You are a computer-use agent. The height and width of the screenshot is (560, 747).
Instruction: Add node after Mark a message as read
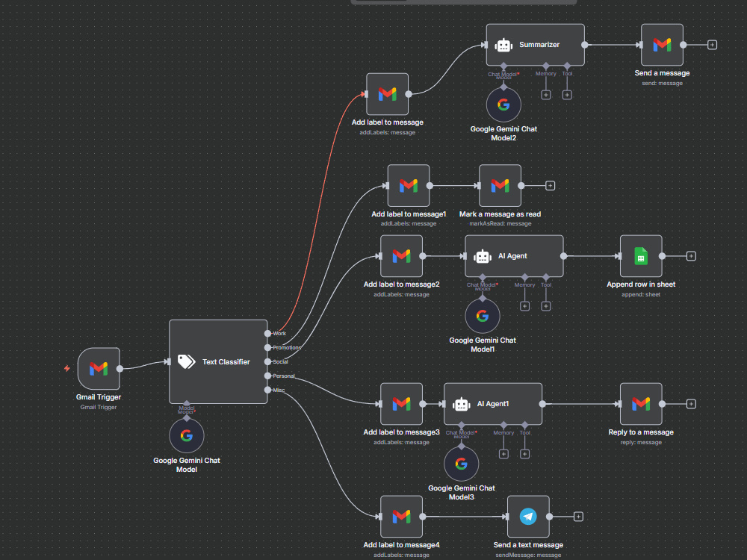[551, 186]
